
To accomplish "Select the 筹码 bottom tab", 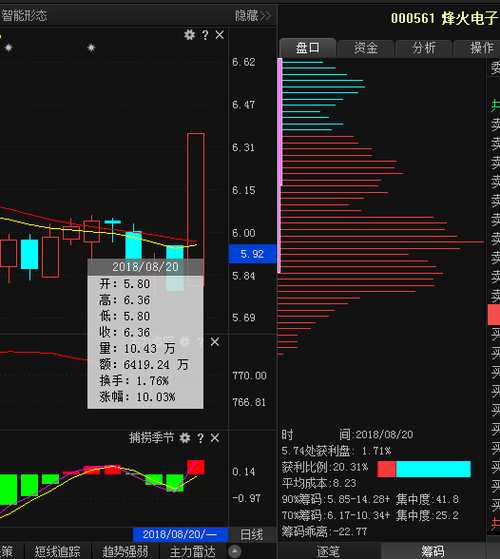I will pos(433,551).
